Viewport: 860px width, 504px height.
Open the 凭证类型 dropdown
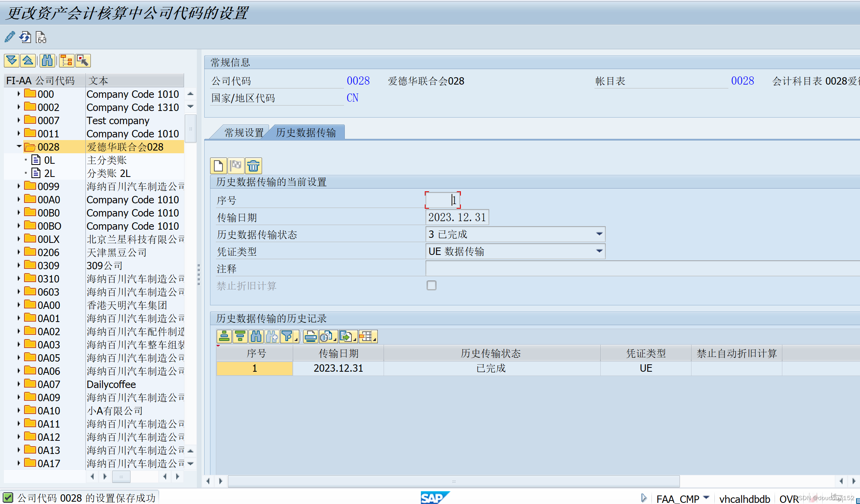(x=599, y=251)
